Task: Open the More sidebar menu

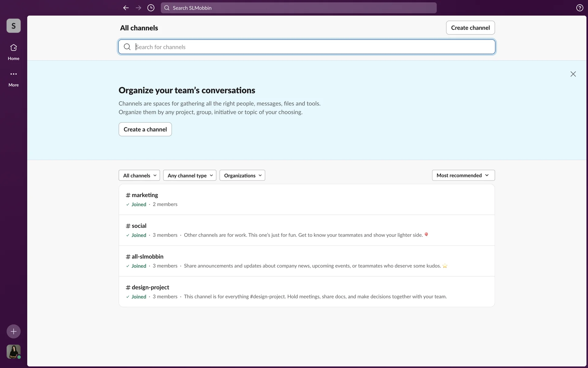Action: pos(13,78)
